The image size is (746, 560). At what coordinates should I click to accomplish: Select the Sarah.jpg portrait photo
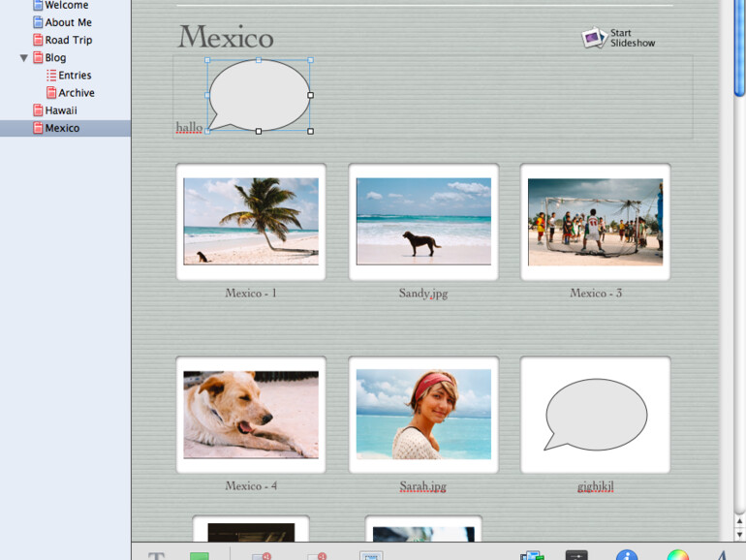[423, 414]
